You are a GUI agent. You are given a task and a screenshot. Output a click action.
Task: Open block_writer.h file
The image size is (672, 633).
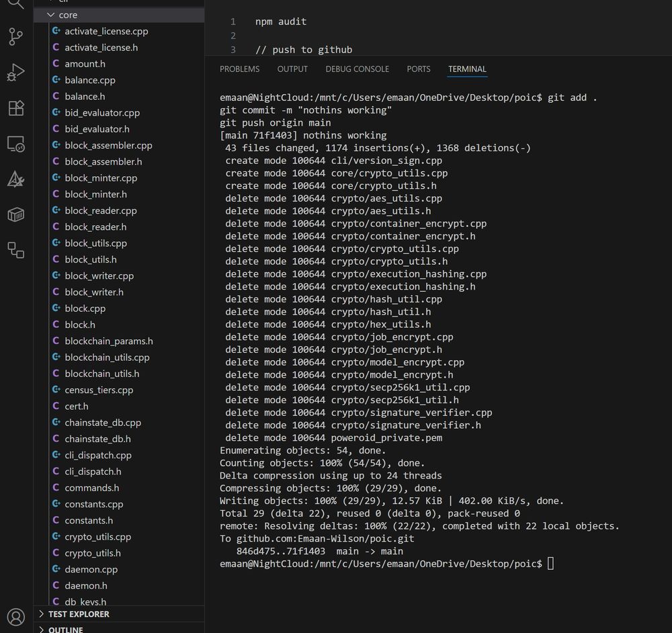click(x=119, y=292)
